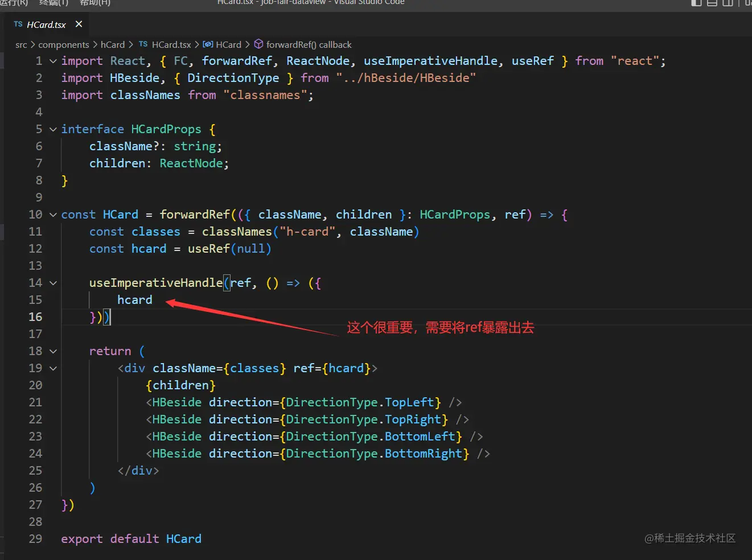The image size is (752, 560).
Task: Click "useImperativeHandle" on line 14
Action: point(156,283)
